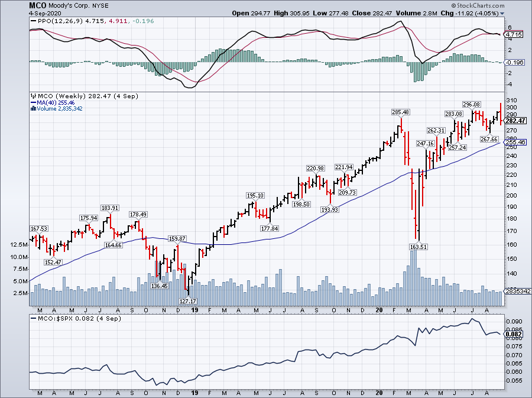The image size is (532, 398).
Task: Click the 247.16 peak annotation
Action: 426,144
